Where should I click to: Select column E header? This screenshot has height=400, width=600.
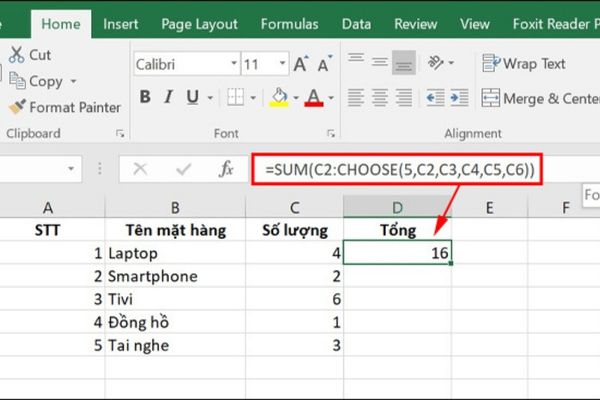click(489, 208)
